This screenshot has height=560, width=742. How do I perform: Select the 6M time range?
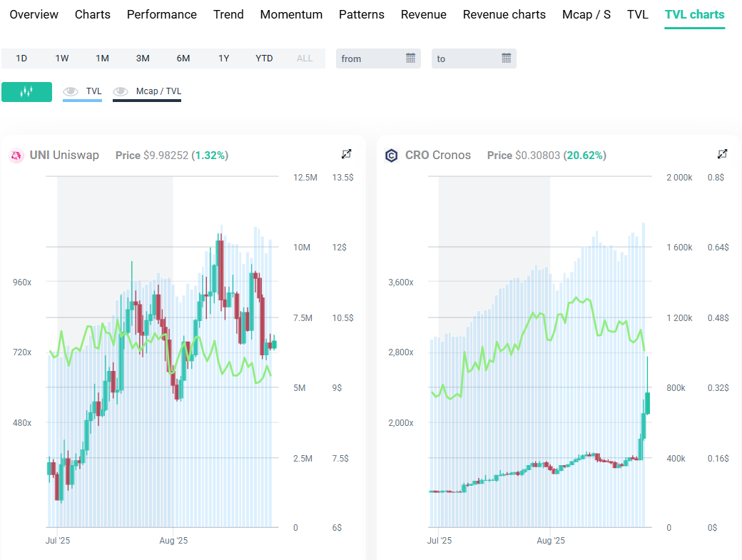tap(183, 58)
